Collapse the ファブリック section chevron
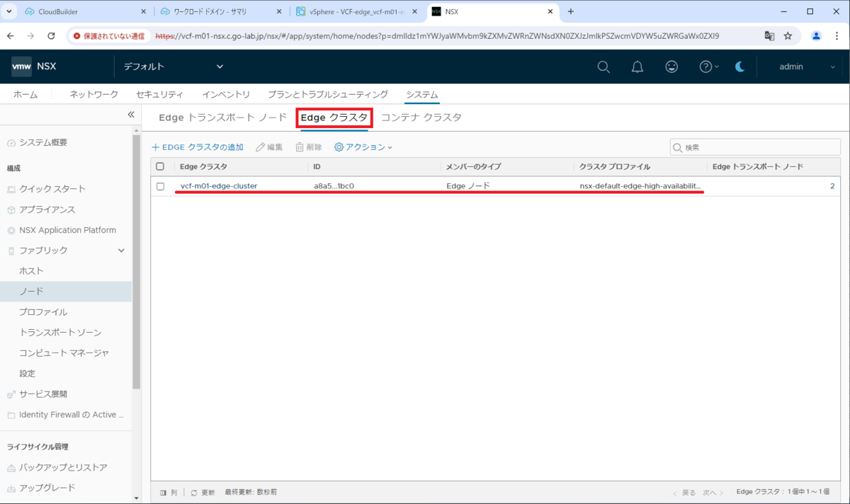 (x=121, y=251)
